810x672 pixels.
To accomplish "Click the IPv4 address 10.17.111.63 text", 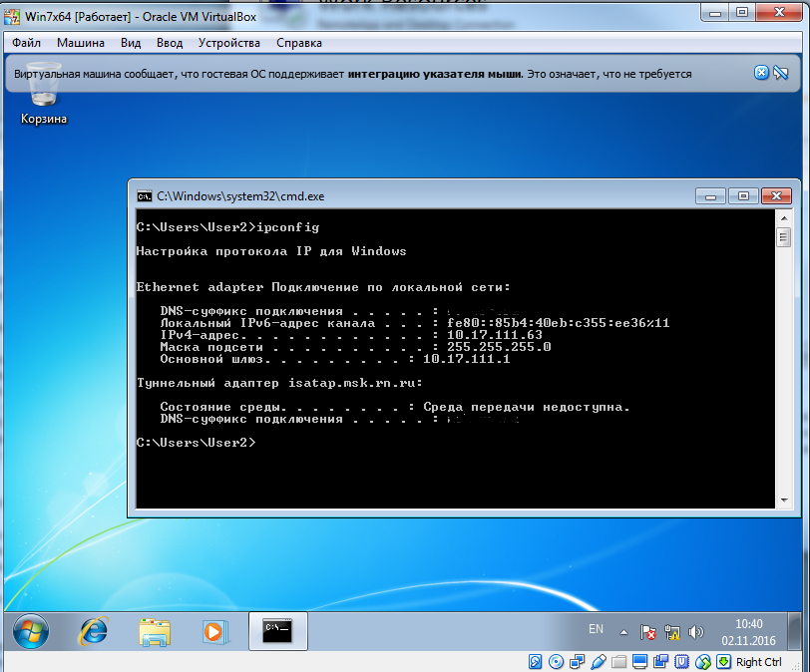I will pos(495,335).
